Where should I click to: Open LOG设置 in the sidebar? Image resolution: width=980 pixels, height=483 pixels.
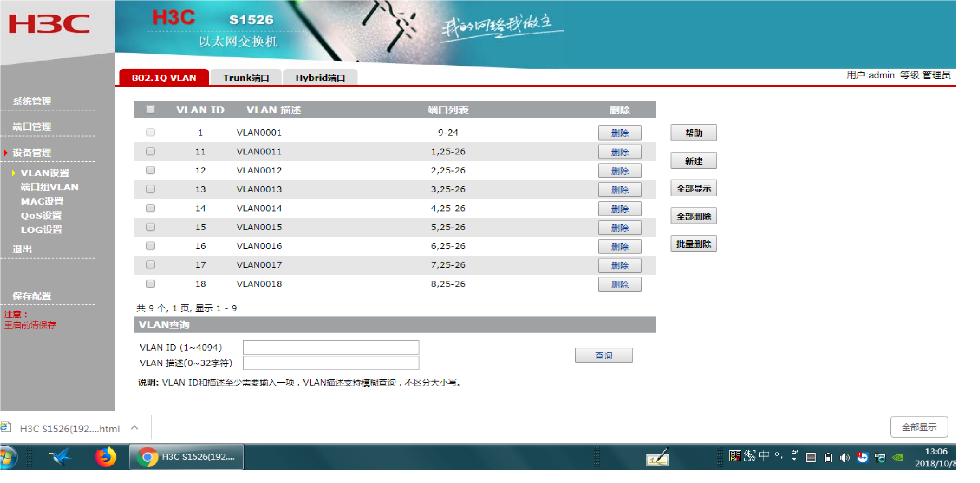pos(41,229)
